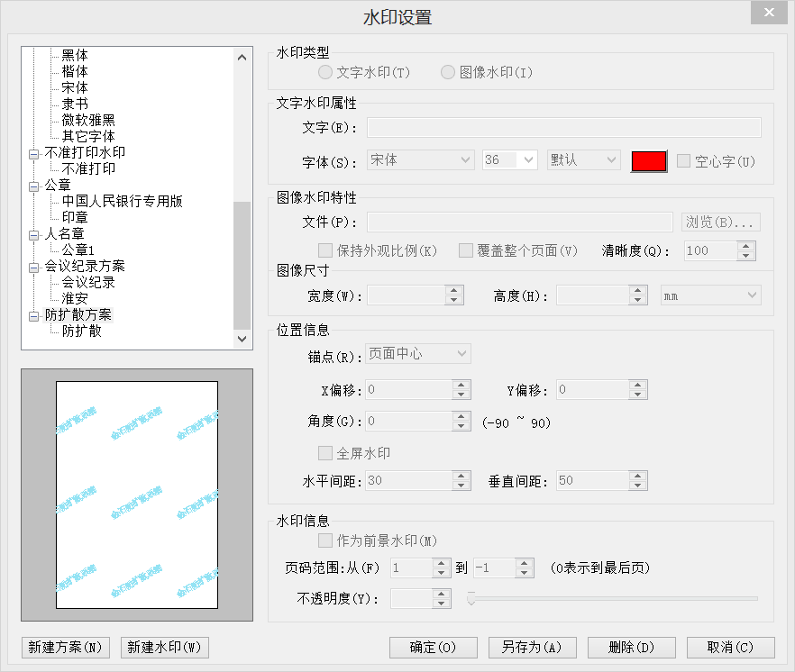The height and width of the screenshot is (672, 795).
Task: Click the 文字 text input field
Action: coord(563,127)
